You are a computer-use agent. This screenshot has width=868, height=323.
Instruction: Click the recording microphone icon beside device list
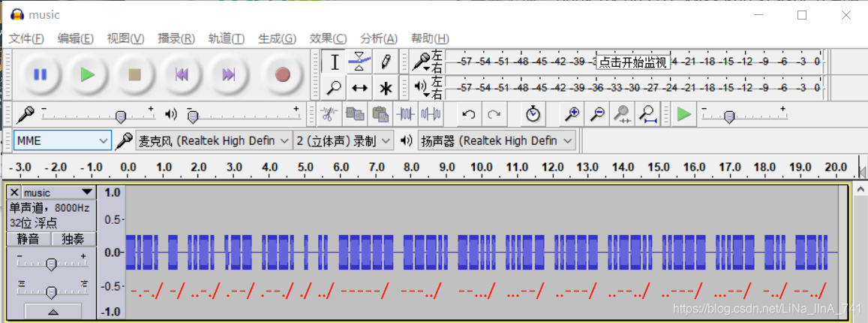[124, 140]
